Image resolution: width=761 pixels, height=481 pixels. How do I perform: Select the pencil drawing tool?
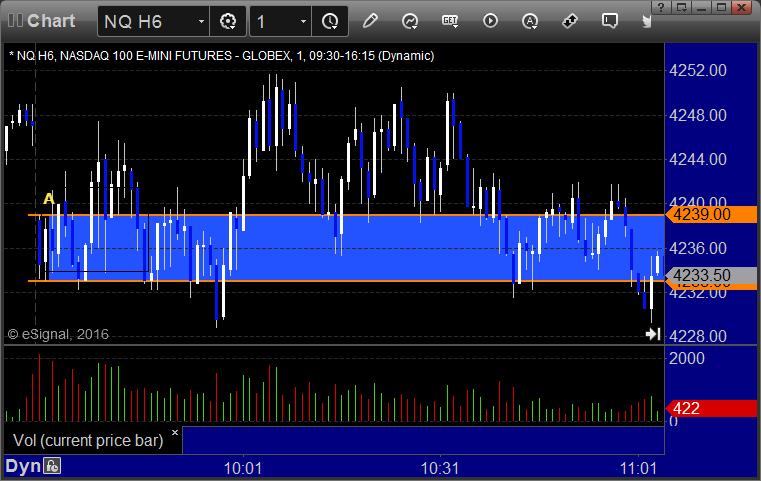point(370,21)
